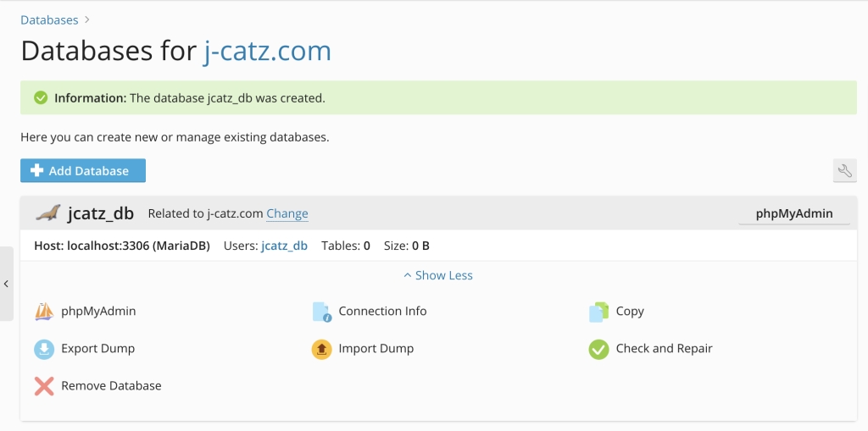
Task: Collapse options with Show Less
Action: 437,275
